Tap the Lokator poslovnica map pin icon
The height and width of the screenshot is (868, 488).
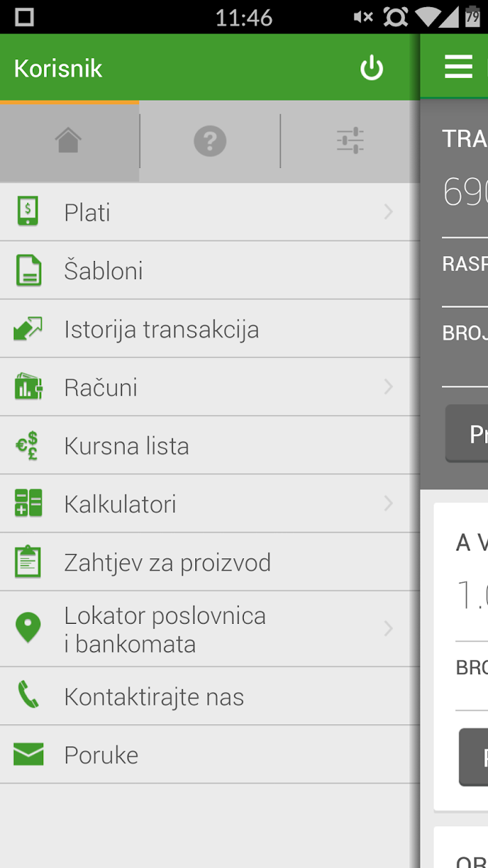tap(28, 628)
